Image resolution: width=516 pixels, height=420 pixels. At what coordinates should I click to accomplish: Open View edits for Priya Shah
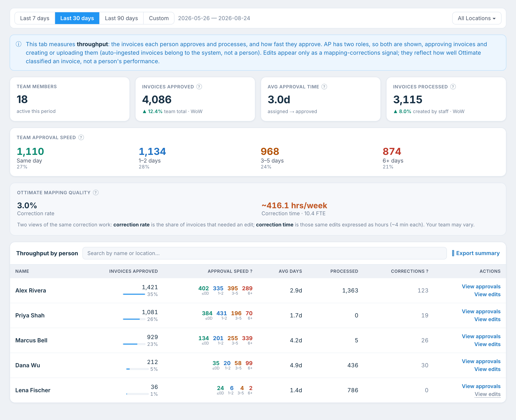488,319
